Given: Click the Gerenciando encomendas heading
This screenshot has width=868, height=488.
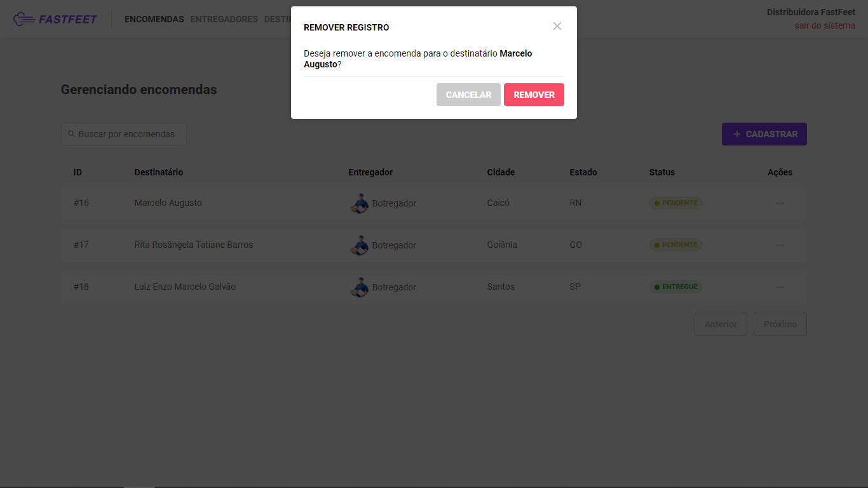Looking at the screenshot, I should tap(139, 90).
